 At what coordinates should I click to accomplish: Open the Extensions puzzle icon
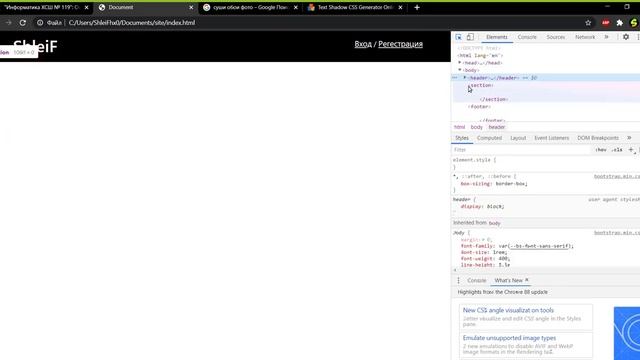coord(620,23)
